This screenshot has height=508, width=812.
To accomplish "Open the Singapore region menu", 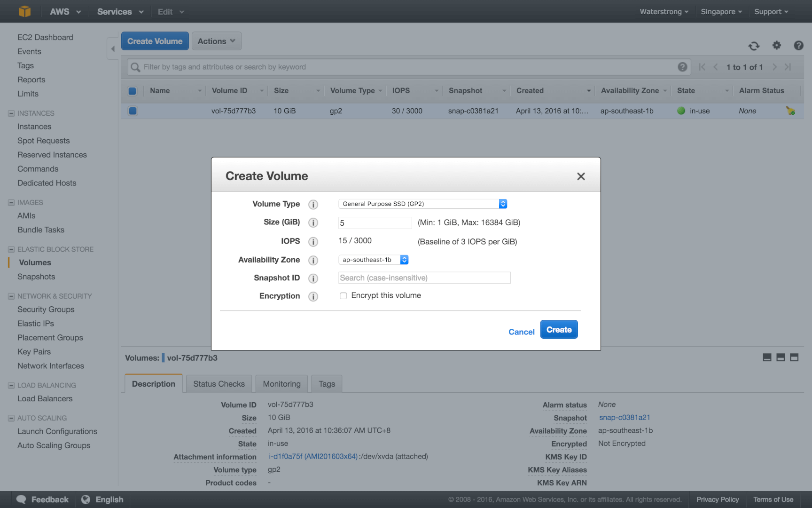I will 721,11.
